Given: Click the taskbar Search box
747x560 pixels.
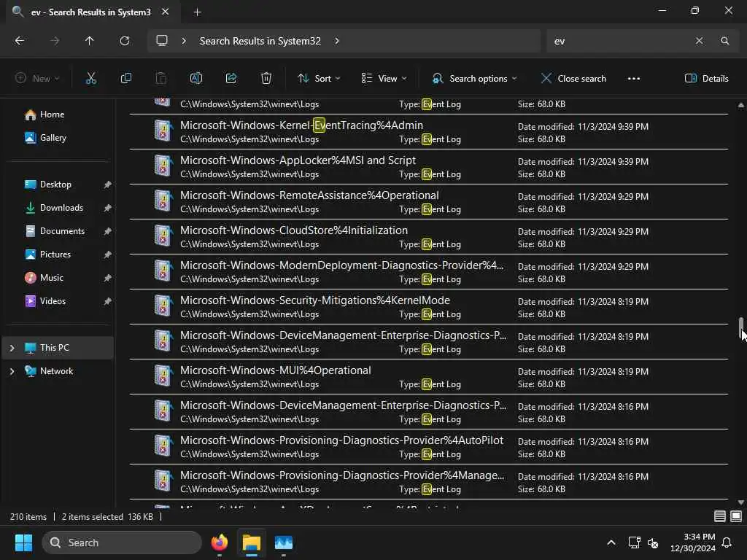Looking at the screenshot, I should pyautogui.click(x=122, y=542).
